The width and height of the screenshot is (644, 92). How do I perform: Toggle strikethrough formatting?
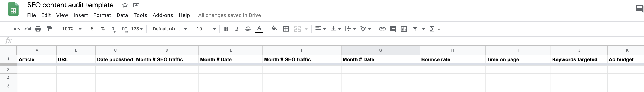[x=248, y=29]
